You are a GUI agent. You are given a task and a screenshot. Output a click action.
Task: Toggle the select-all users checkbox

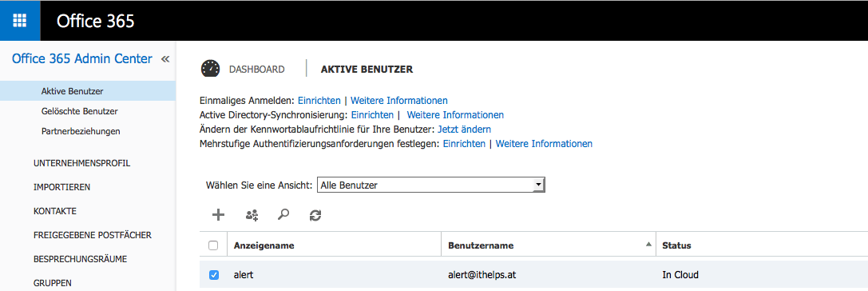point(213,245)
